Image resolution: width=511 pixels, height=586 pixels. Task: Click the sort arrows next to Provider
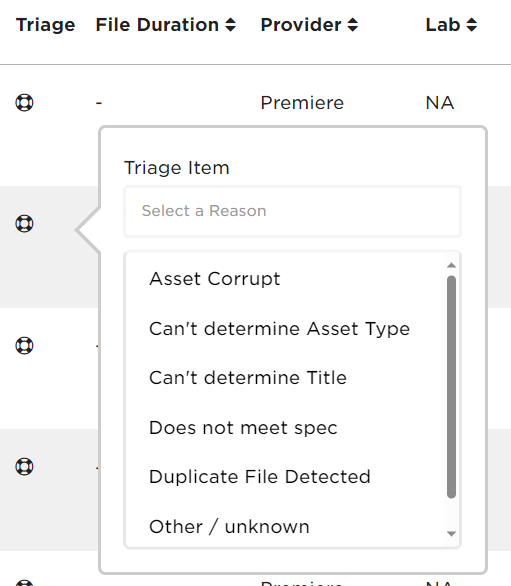tap(353, 25)
